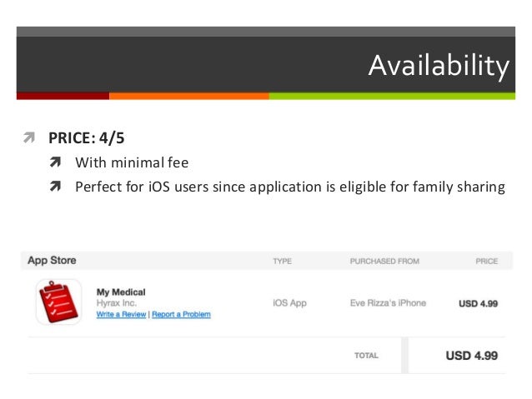Image resolution: width=532 pixels, height=399 pixels.
Task: Click the Hyrax Inc. developer name
Action: click(x=117, y=302)
